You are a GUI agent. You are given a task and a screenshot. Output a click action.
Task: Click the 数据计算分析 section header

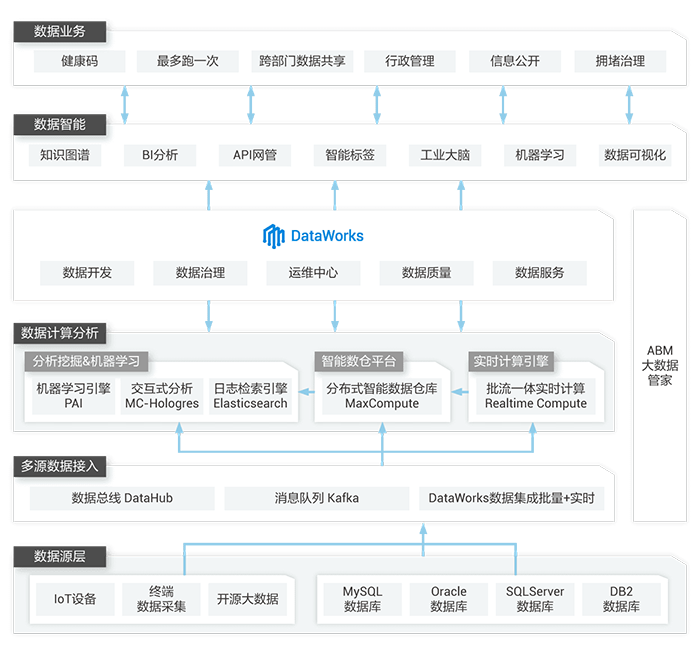60,333
